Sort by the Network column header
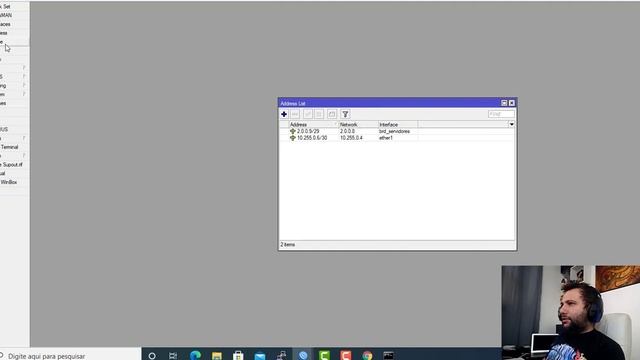Viewport: 640px width, 360px height. coord(358,124)
